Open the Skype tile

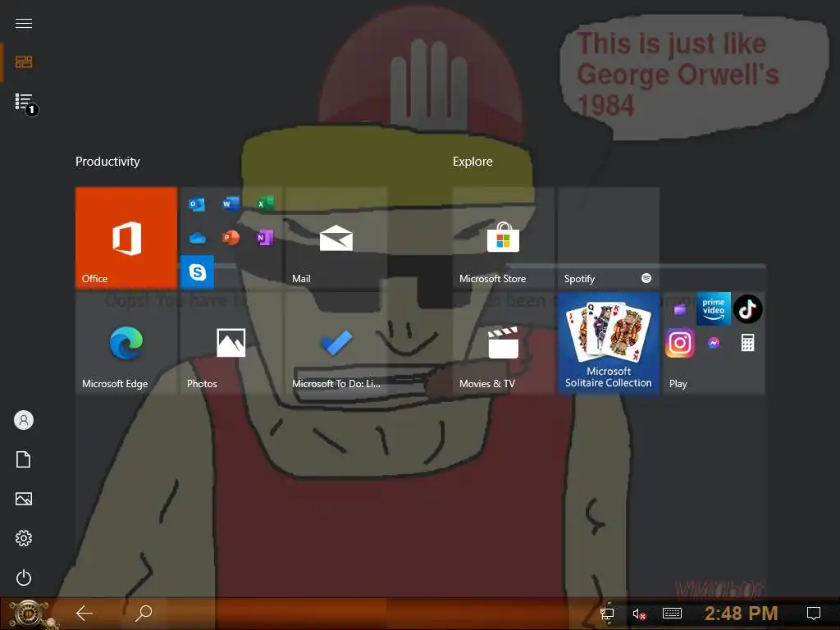pyautogui.click(x=197, y=272)
